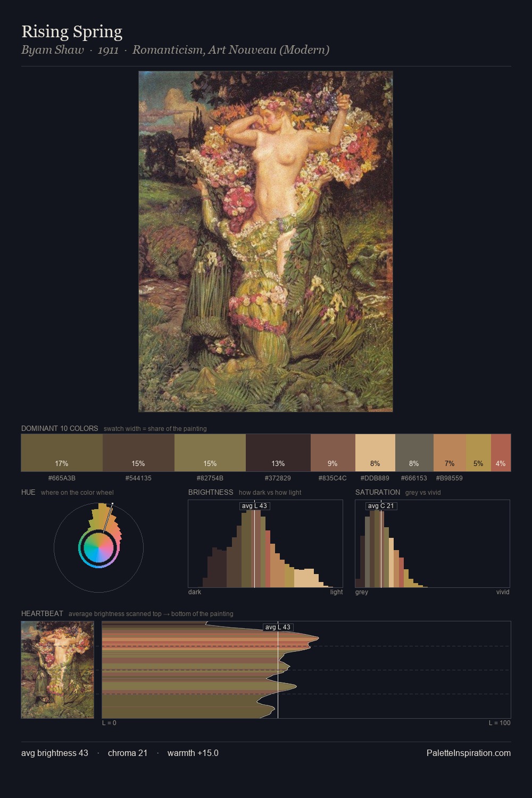The height and width of the screenshot is (798, 532).
Task: Click the hex code '#82754B' label
Action: pos(210,478)
